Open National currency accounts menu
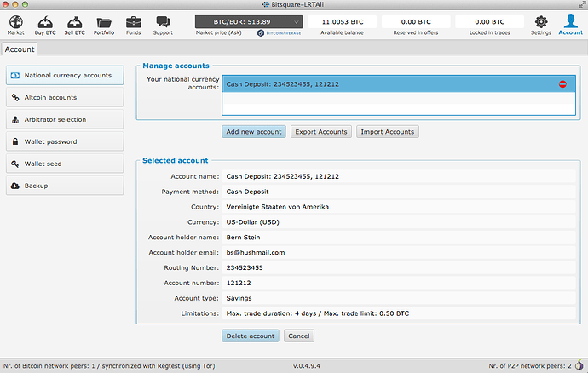The width and height of the screenshot is (588, 373). 65,75
